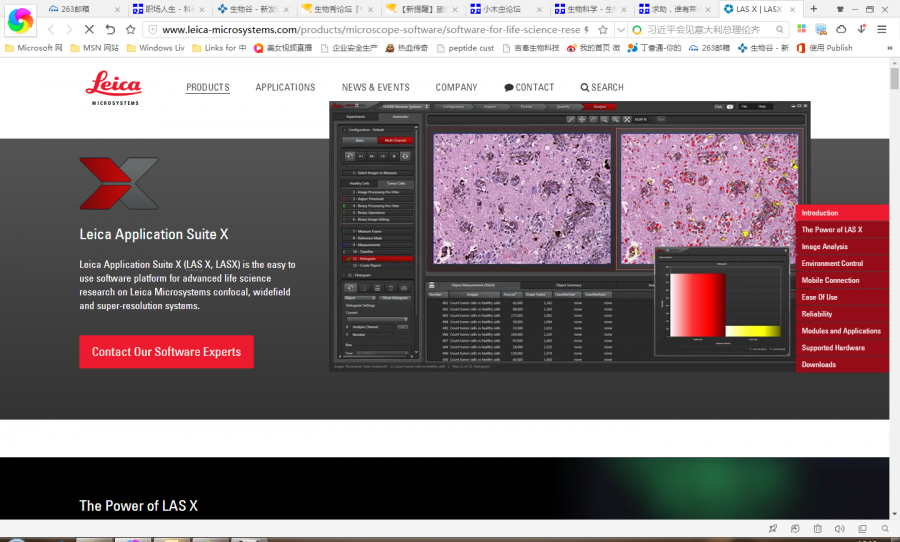Open the SEARCH menu item
This screenshot has width=900, height=542.
pyautogui.click(x=602, y=87)
